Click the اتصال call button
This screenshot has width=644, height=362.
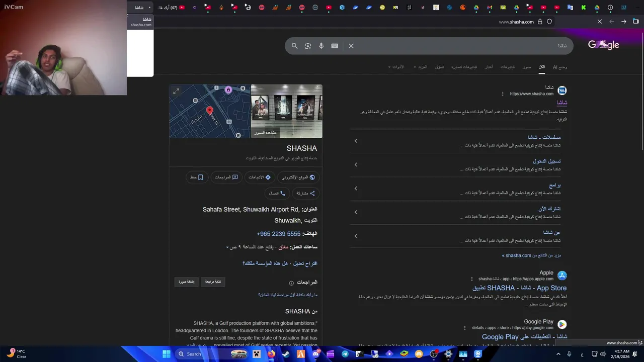point(277,193)
